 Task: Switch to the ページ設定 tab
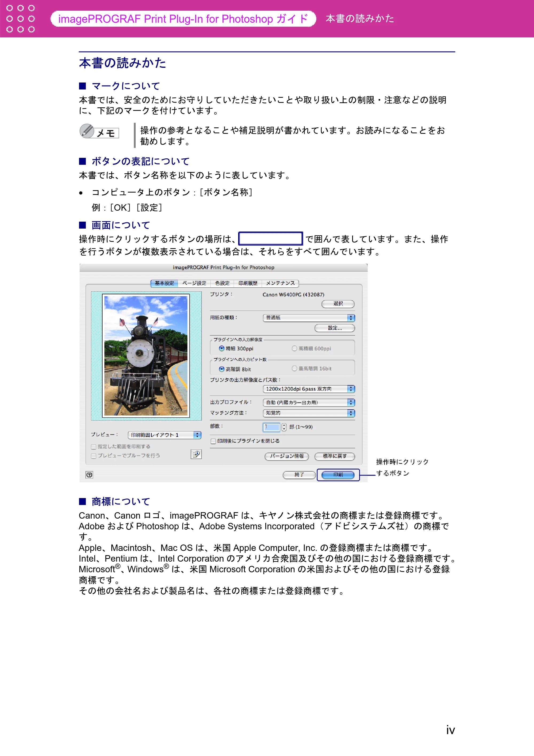click(x=194, y=283)
